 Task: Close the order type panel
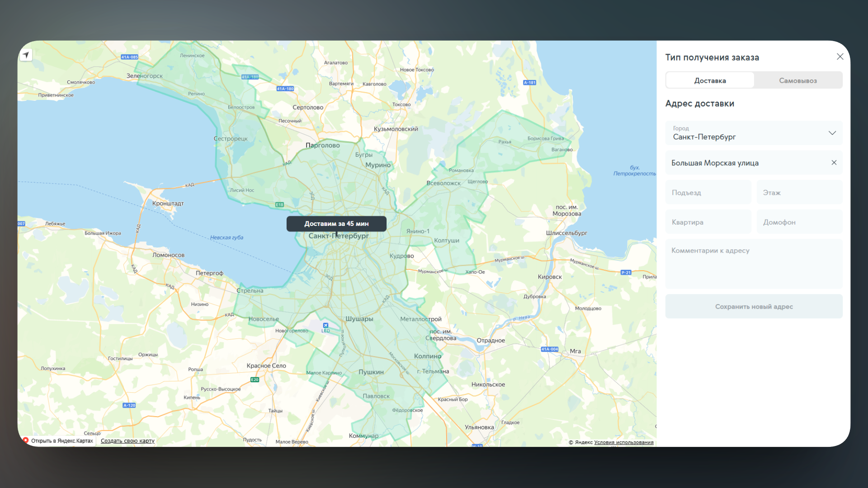pos(840,56)
